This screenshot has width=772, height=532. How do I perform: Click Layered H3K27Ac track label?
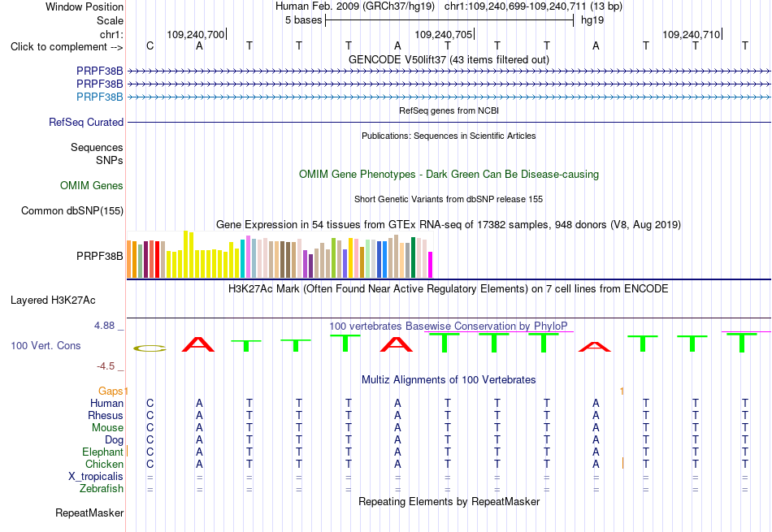tap(53, 301)
